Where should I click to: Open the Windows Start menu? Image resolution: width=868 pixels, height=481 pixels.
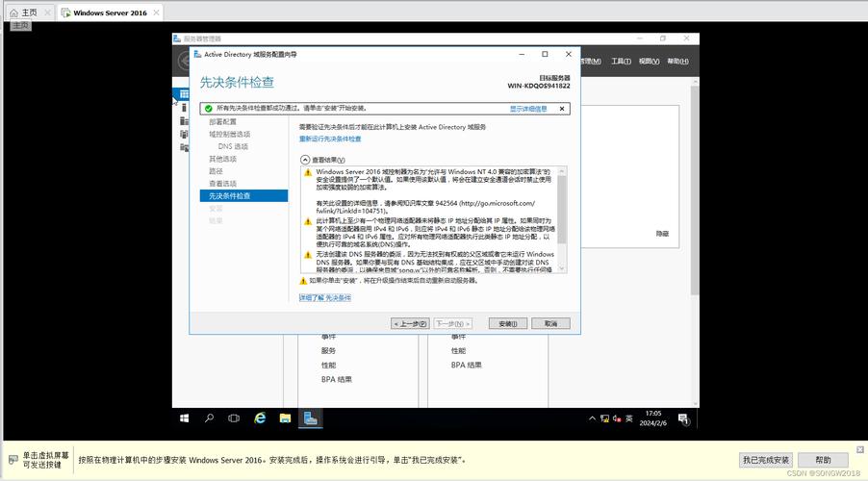coord(185,418)
